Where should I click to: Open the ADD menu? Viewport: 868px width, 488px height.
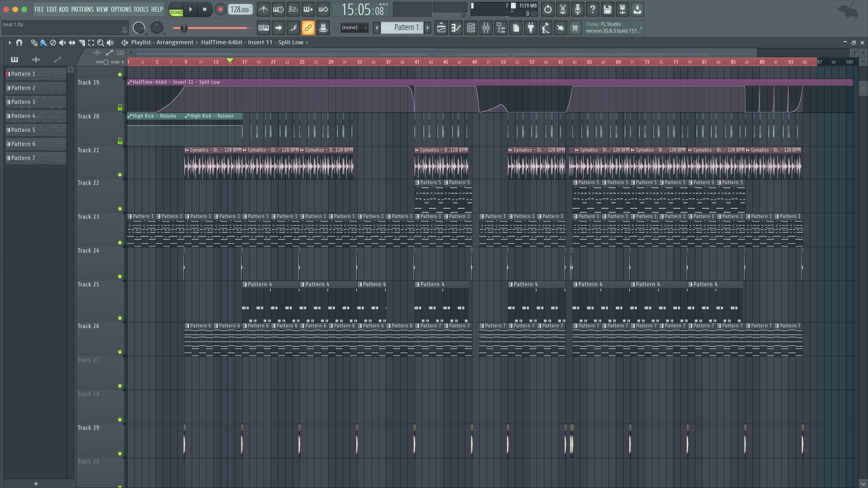64,9
